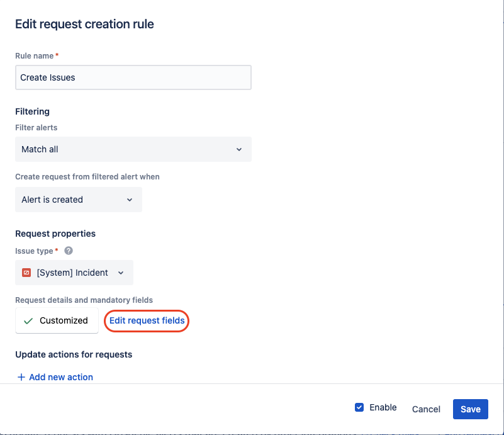Image resolution: width=504 pixels, height=435 pixels.
Task: Click the chevron arrow in Match all field
Action: 239,149
